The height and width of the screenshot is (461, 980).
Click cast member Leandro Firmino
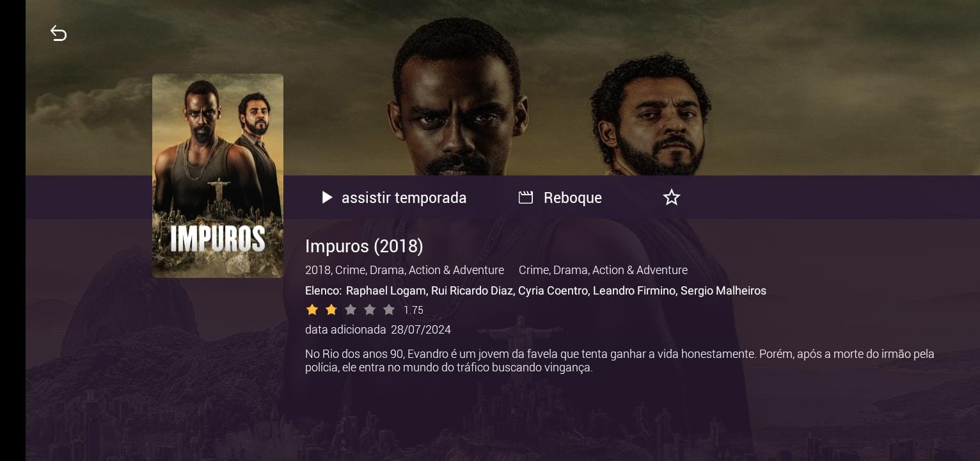click(634, 291)
